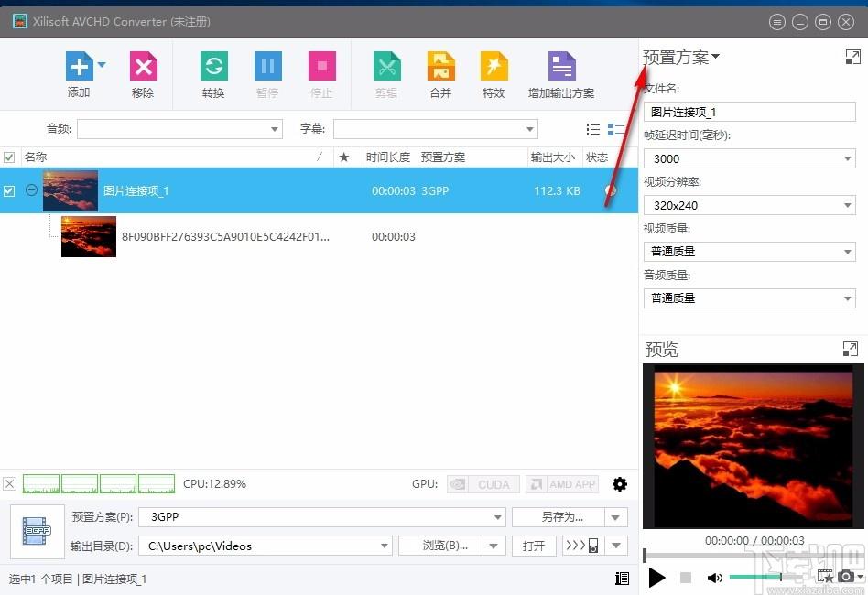Click the 打开 folder button

tap(534, 546)
